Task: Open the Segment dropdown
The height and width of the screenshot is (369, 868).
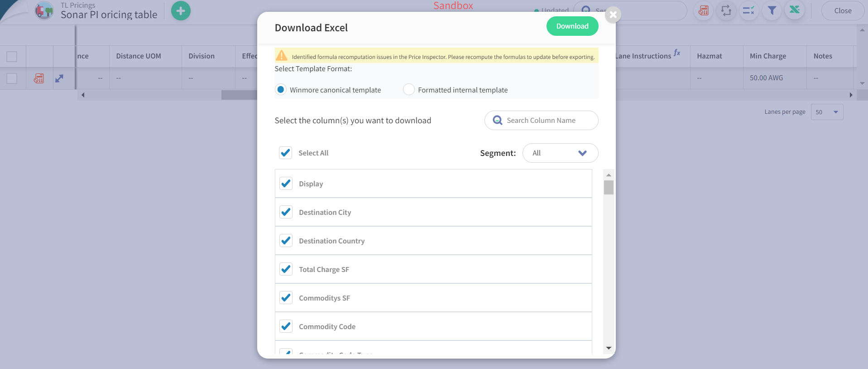Action: 560,153
